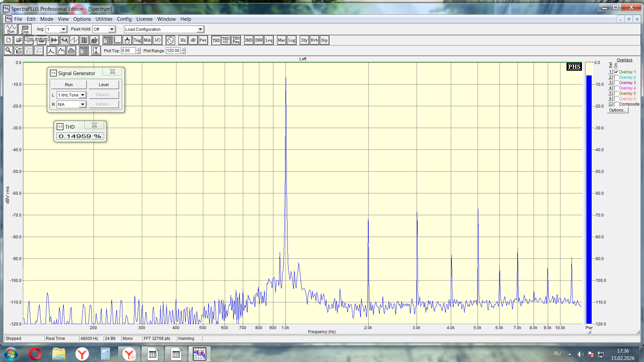This screenshot has width=644, height=362.
Task: Click the Trig toolbar icon
Action: click(137, 40)
